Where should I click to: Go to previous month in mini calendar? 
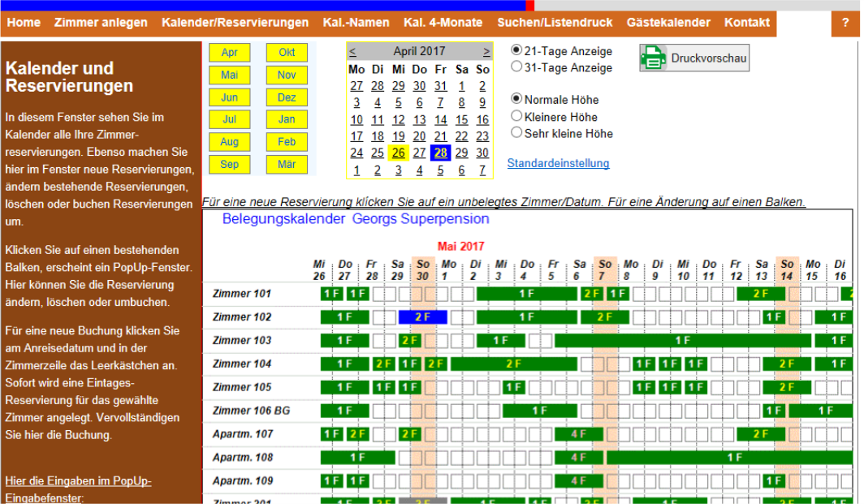pyautogui.click(x=352, y=51)
